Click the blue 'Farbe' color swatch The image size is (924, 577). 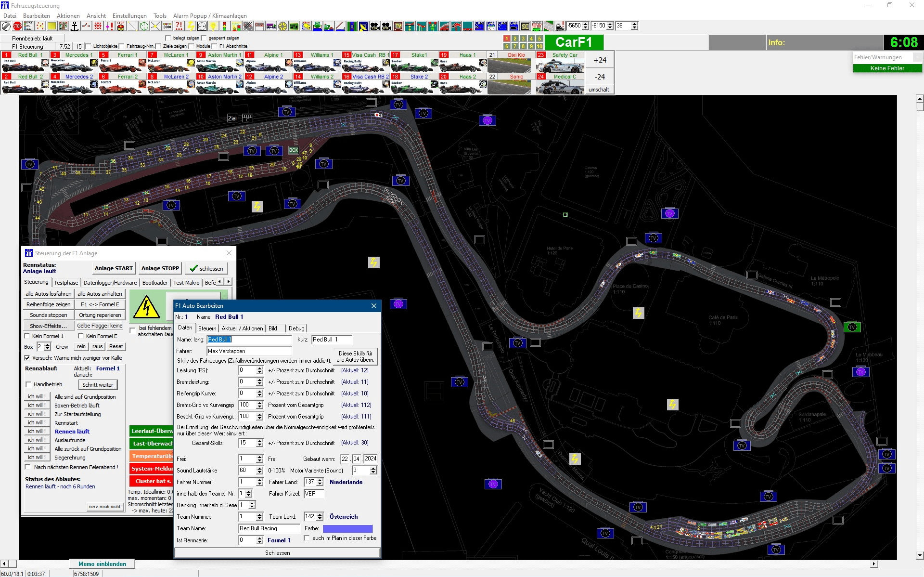[348, 528]
